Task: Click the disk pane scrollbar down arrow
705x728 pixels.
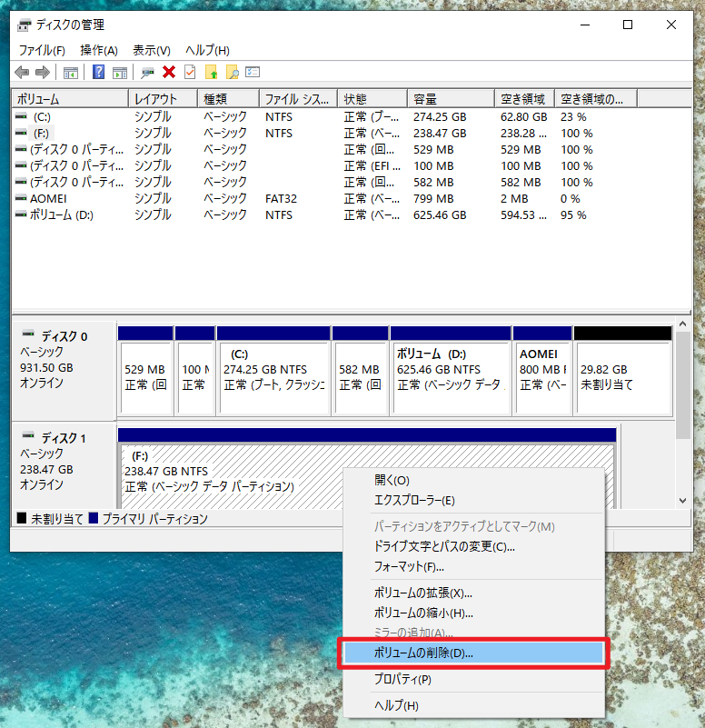Action: coord(682,501)
